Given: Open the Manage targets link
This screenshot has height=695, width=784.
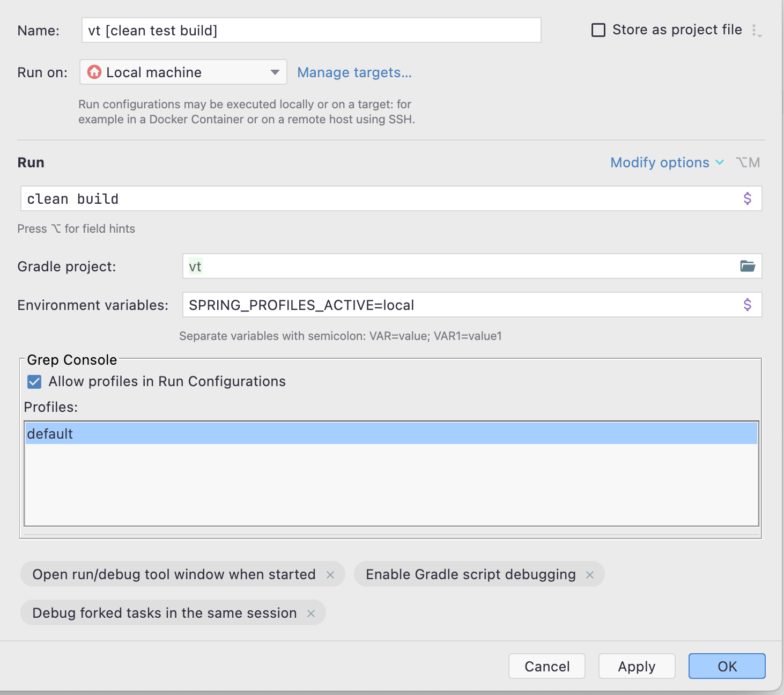Looking at the screenshot, I should click(x=354, y=72).
